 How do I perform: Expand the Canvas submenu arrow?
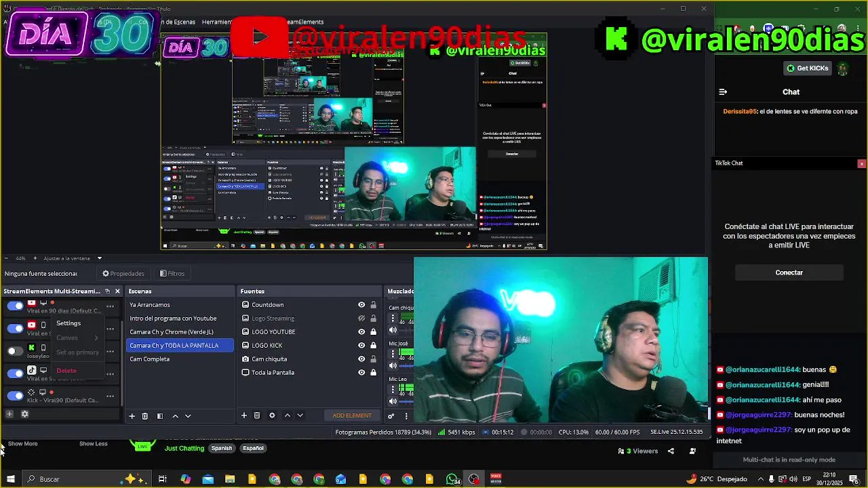[96, 338]
